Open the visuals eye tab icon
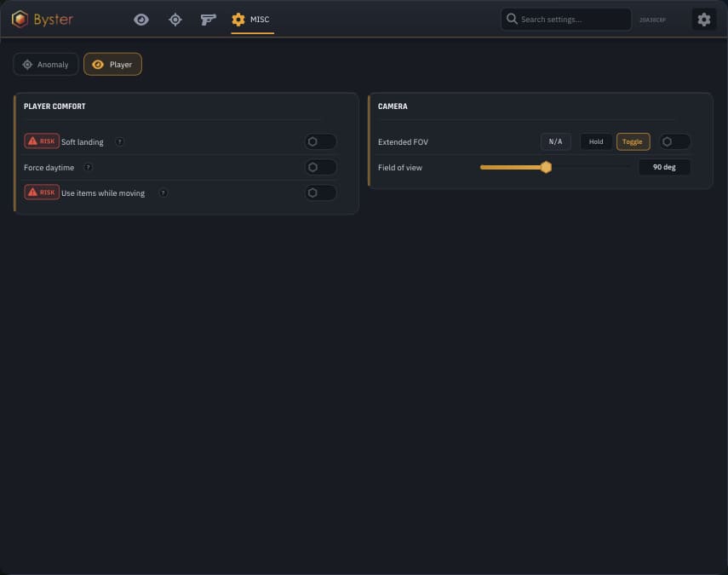This screenshot has width=728, height=575. [141, 20]
